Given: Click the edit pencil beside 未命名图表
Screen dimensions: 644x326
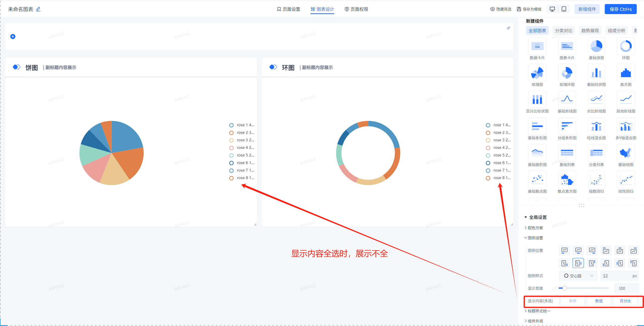Looking at the screenshot, I should point(38,9).
